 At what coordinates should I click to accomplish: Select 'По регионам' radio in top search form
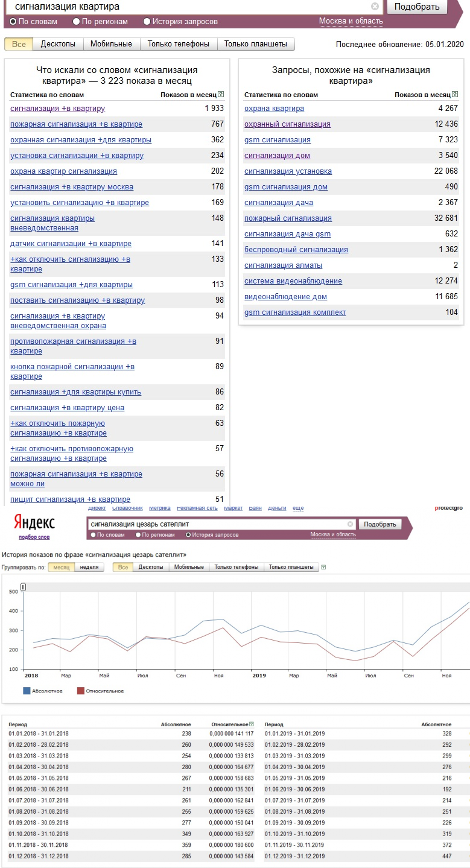(76, 22)
